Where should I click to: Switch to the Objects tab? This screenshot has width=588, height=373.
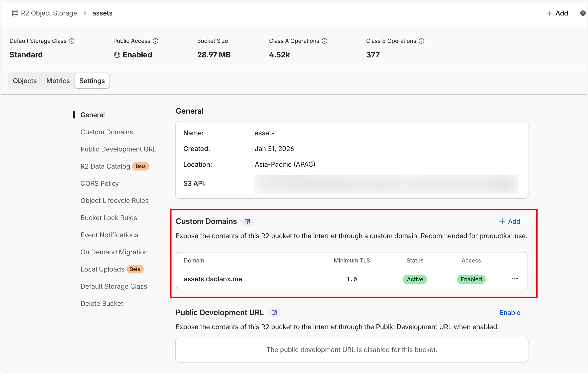[25, 81]
